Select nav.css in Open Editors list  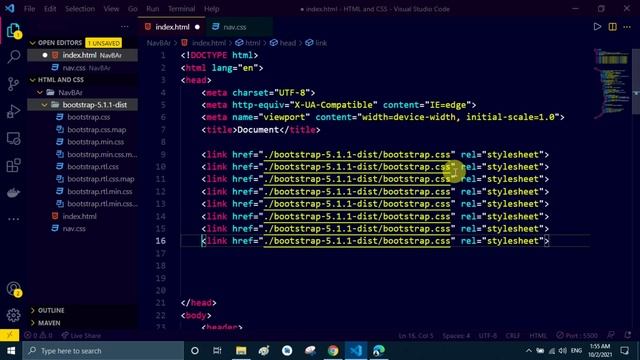82,68
